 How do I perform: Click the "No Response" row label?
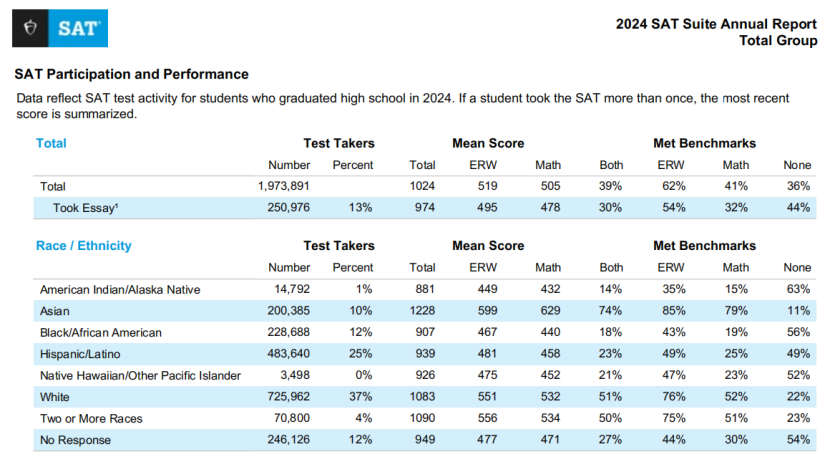coord(75,438)
